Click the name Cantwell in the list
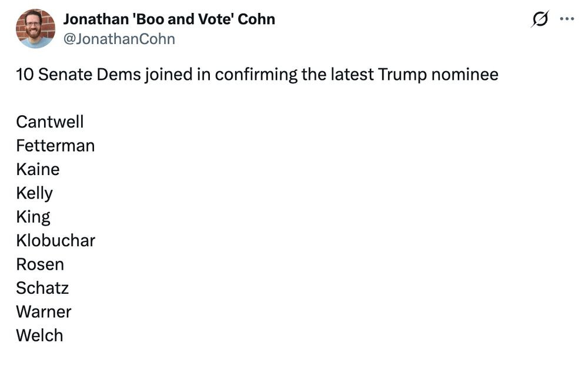Image resolution: width=588 pixels, height=366 pixels. [50, 122]
